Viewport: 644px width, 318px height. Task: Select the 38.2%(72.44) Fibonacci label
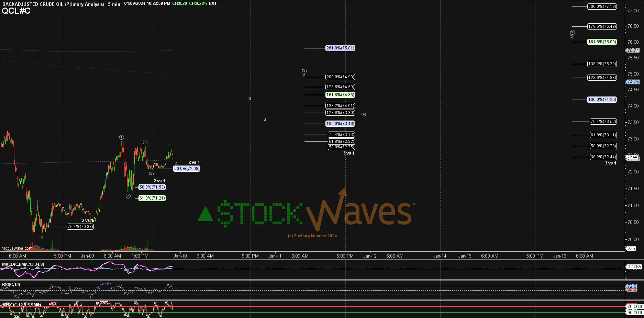(x=603, y=157)
